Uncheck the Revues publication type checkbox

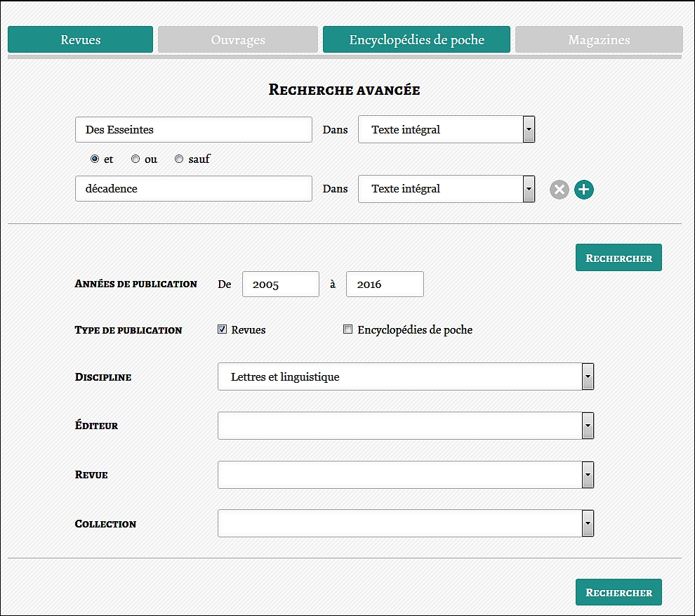(223, 329)
